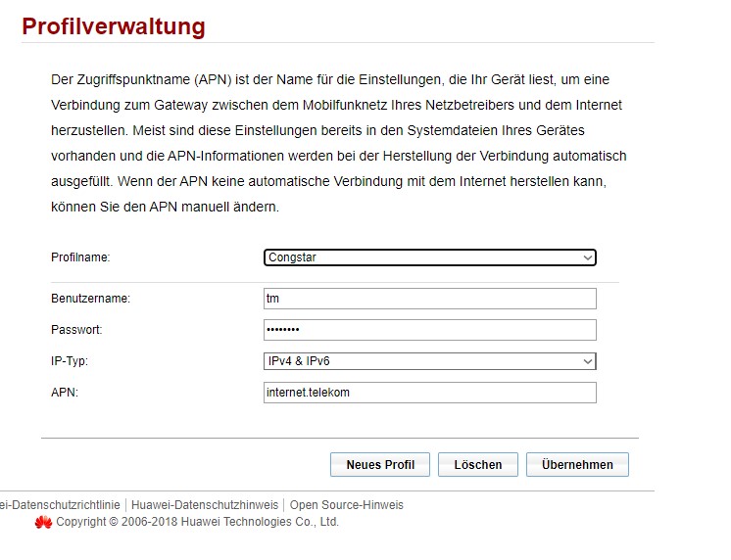The width and height of the screenshot is (731, 560).
Task: Click into the Passwort input field
Action: [429, 330]
